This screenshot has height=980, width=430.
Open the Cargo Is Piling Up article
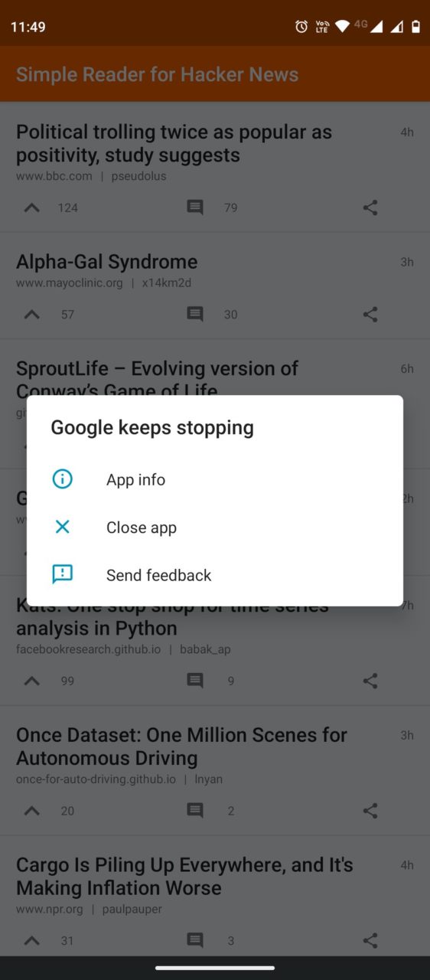[x=184, y=877]
